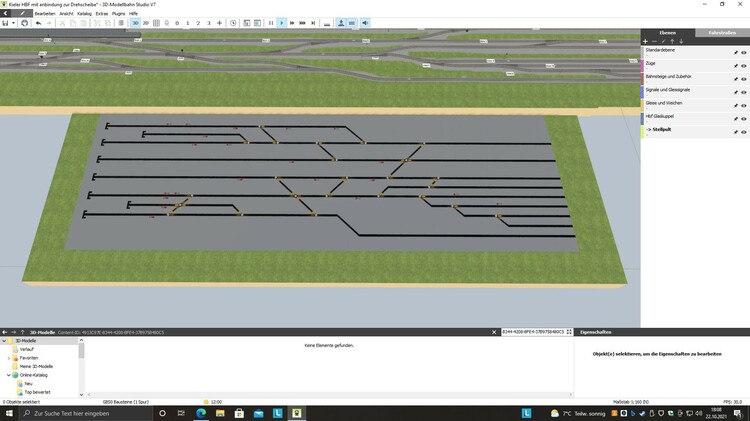Add a new layer with plus icon
Viewport: 750px width, 421px height.
click(645, 41)
